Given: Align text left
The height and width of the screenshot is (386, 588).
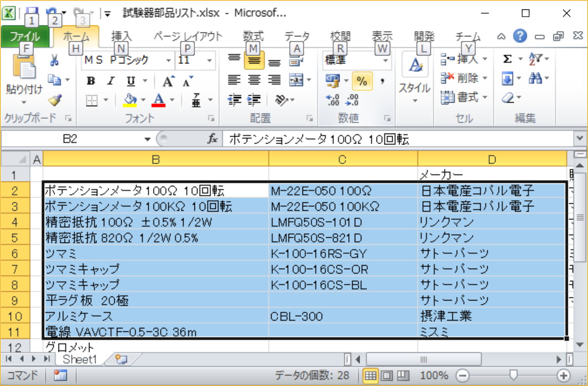Looking at the screenshot, I should (234, 80).
